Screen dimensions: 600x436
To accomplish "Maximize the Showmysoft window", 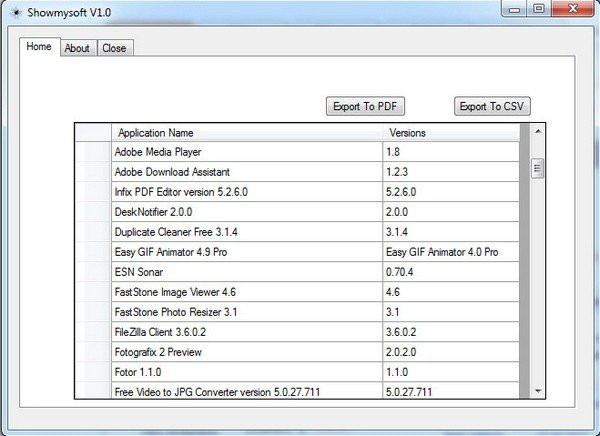I will point(537,9).
